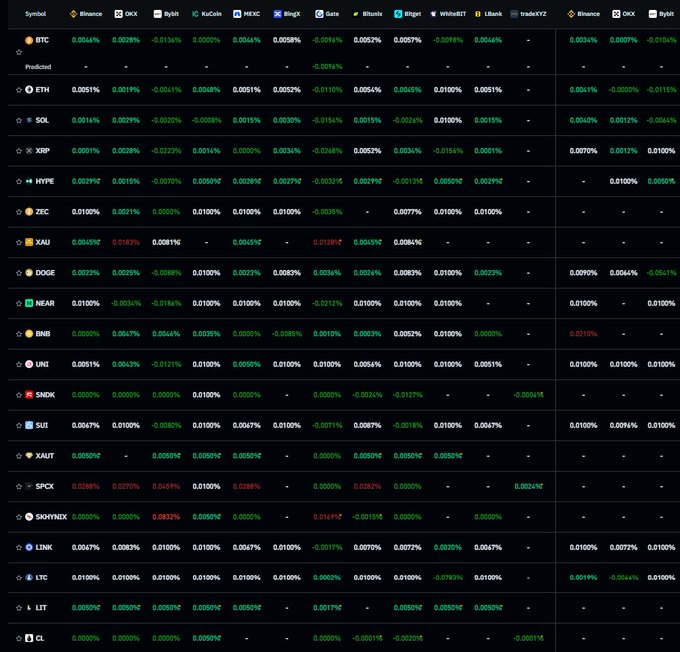Star the SPCX row

click(x=19, y=486)
